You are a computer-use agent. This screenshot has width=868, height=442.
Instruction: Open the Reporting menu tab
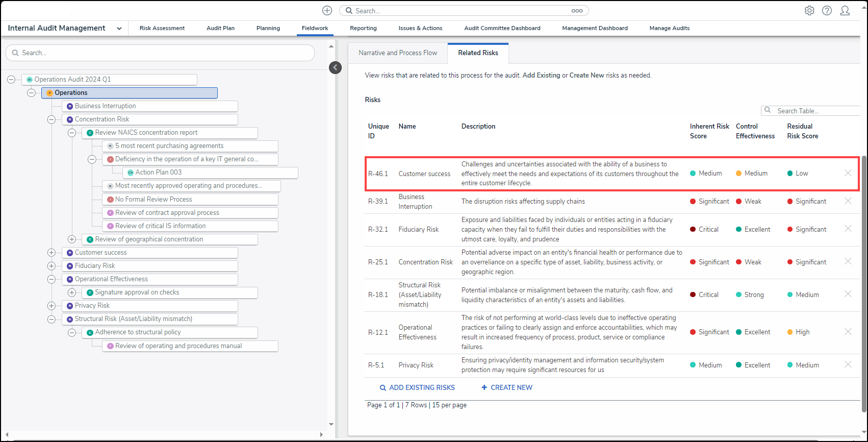pyautogui.click(x=363, y=28)
